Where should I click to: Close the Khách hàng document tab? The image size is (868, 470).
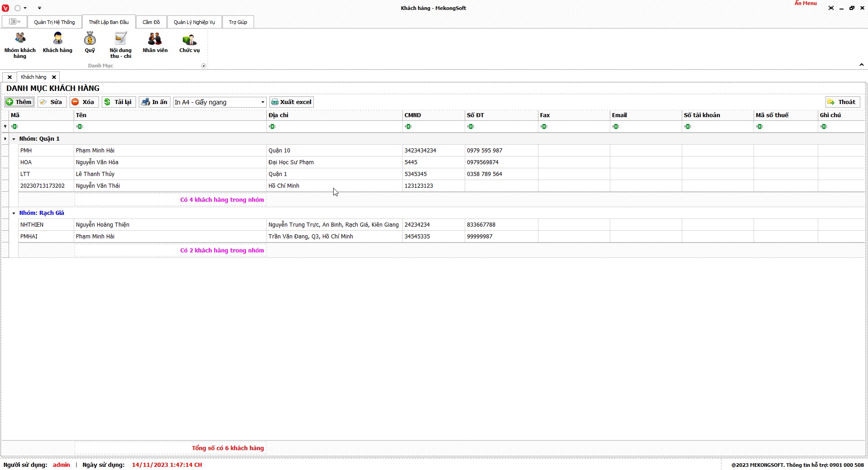54,77
